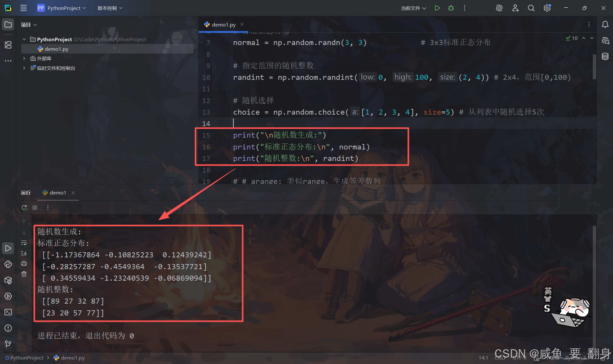Image resolution: width=613 pixels, height=364 pixels.
Task: Toggle the Project tool window folder icon
Action: point(8,25)
